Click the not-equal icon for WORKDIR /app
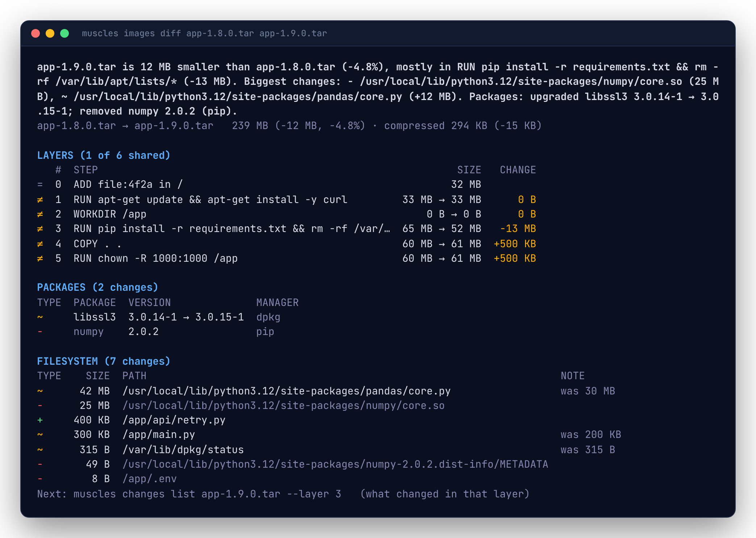The height and width of the screenshot is (538, 756). (40, 214)
